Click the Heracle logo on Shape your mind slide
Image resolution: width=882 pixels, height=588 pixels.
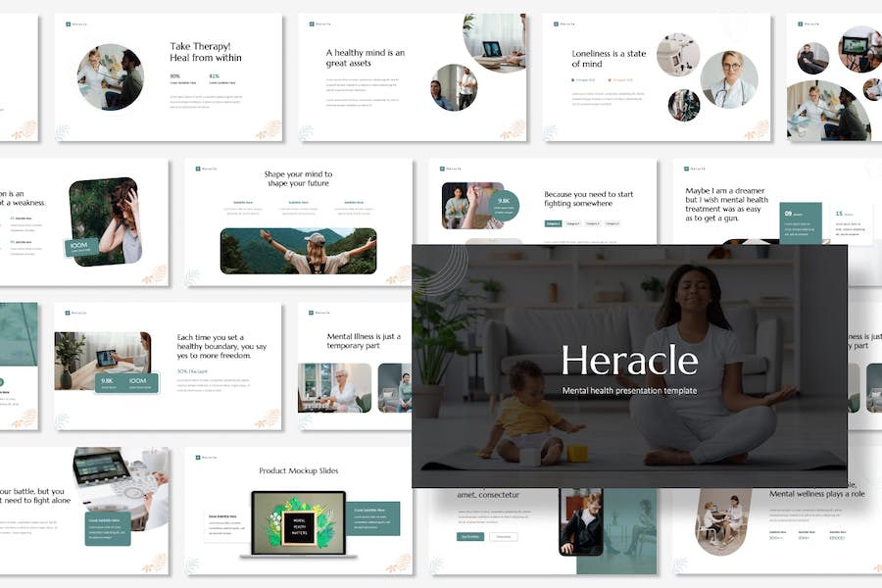click(207, 169)
